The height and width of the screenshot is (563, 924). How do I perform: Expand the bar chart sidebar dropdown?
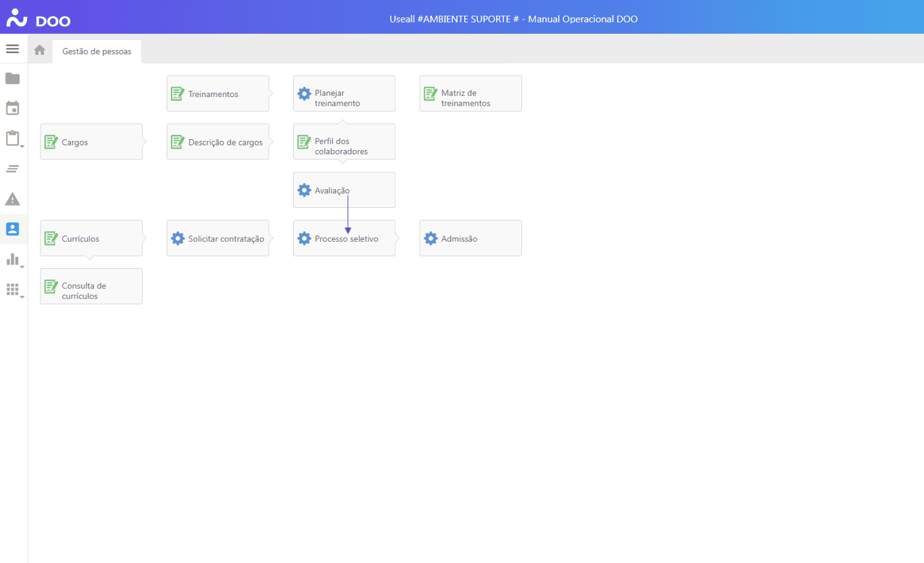click(x=13, y=259)
